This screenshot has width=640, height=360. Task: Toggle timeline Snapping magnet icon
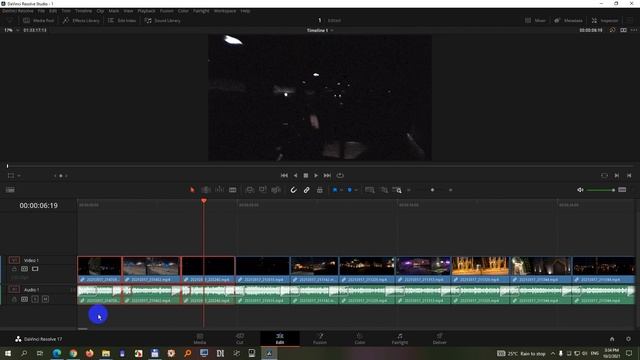[x=293, y=190]
